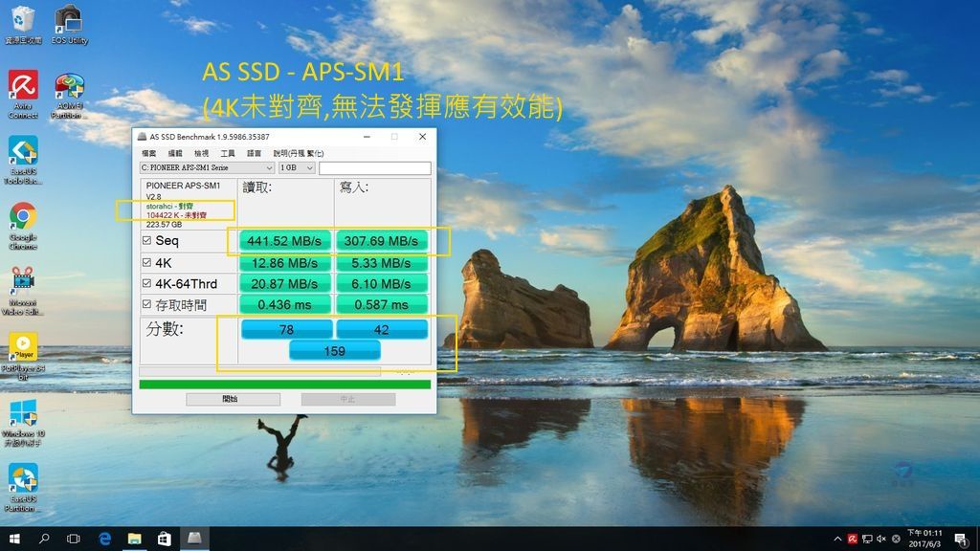The width and height of the screenshot is (980, 551).
Task: Click the empty text field beside size dropdown
Action: click(x=374, y=167)
